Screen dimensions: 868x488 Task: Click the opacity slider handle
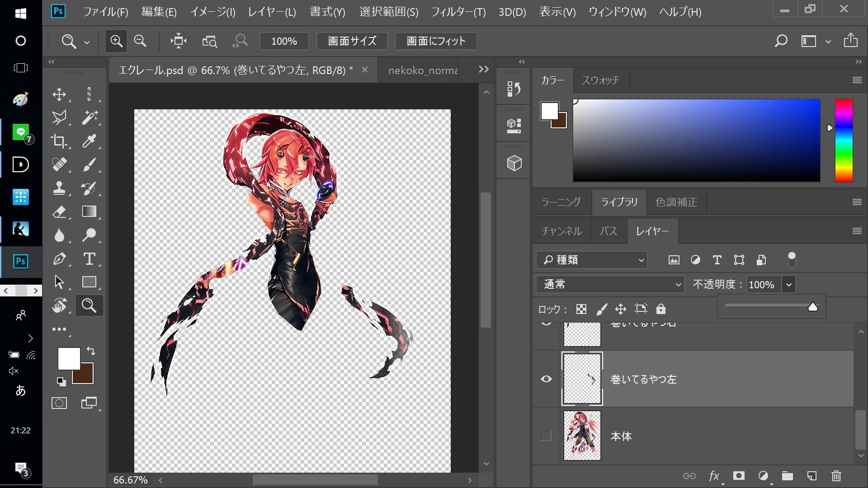812,307
